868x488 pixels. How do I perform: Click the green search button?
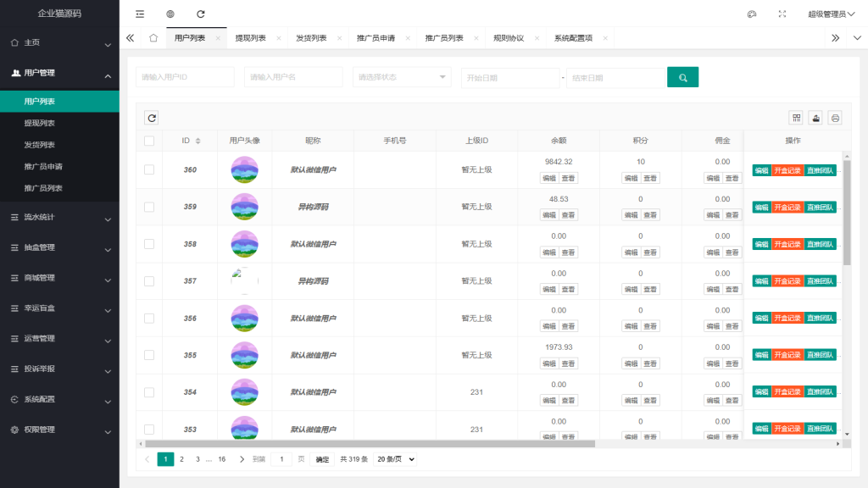682,77
